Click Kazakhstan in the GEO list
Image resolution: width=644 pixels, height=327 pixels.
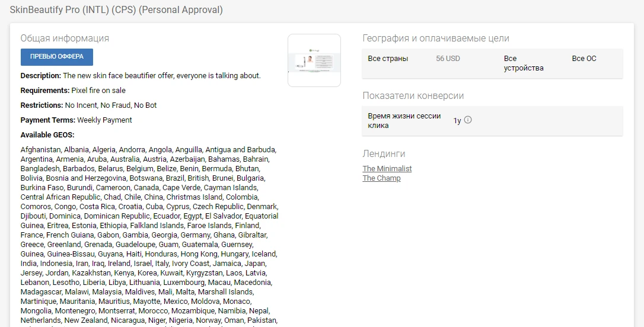coord(91,273)
